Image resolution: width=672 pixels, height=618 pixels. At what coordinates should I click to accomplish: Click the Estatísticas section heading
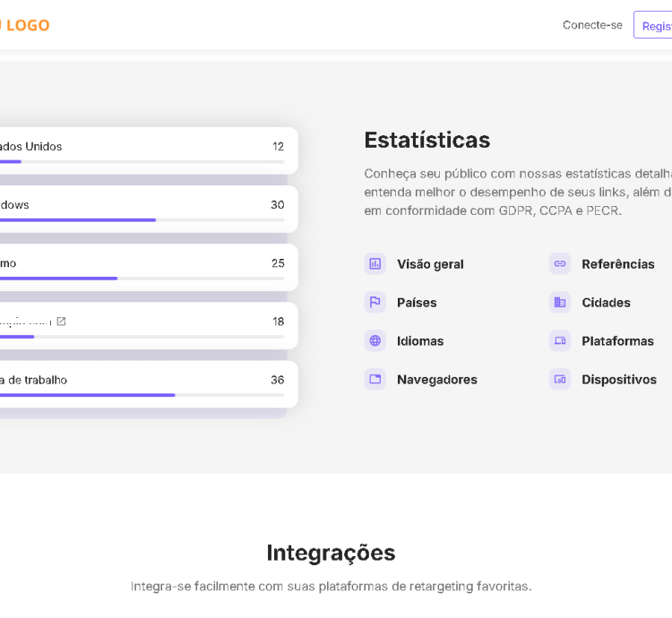tap(426, 141)
